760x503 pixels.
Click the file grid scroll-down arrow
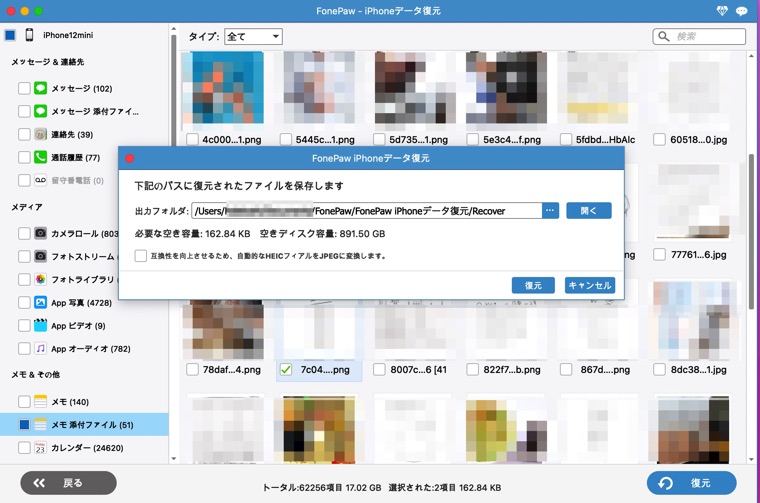pos(751,459)
